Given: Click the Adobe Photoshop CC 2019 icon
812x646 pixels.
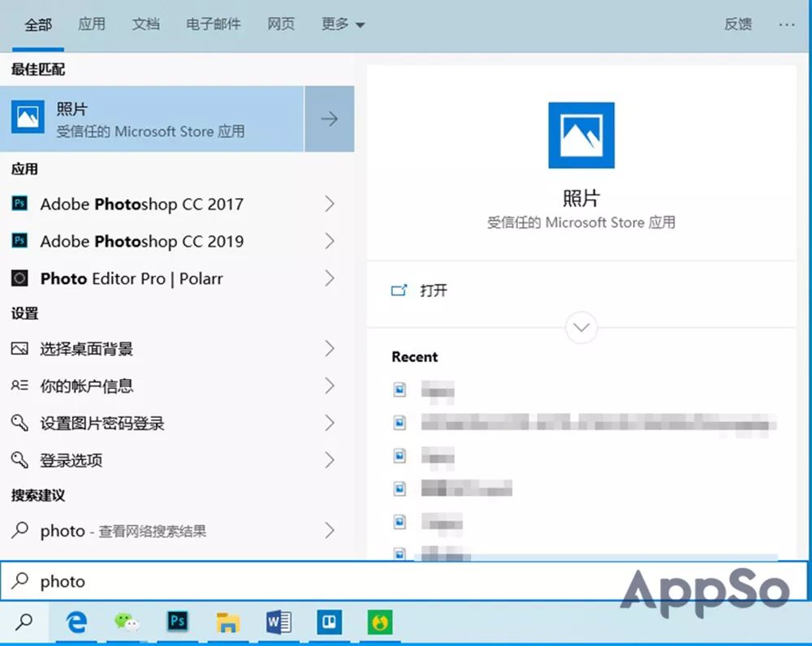Looking at the screenshot, I should coord(19,241).
